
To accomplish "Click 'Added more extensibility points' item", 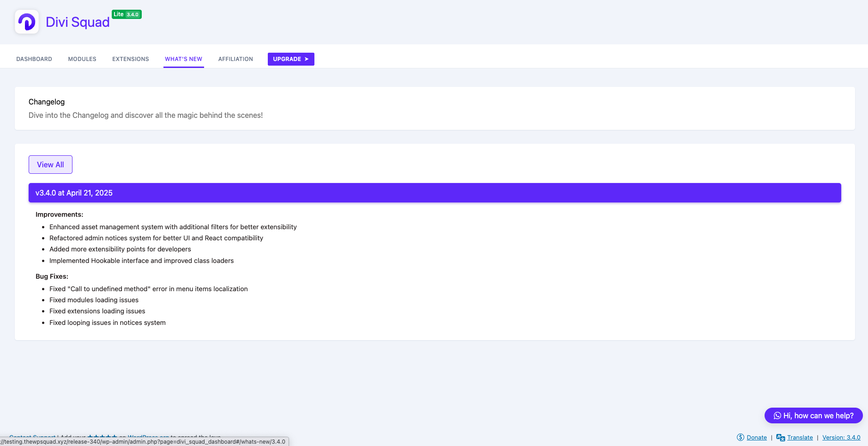I will [x=120, y=249].
